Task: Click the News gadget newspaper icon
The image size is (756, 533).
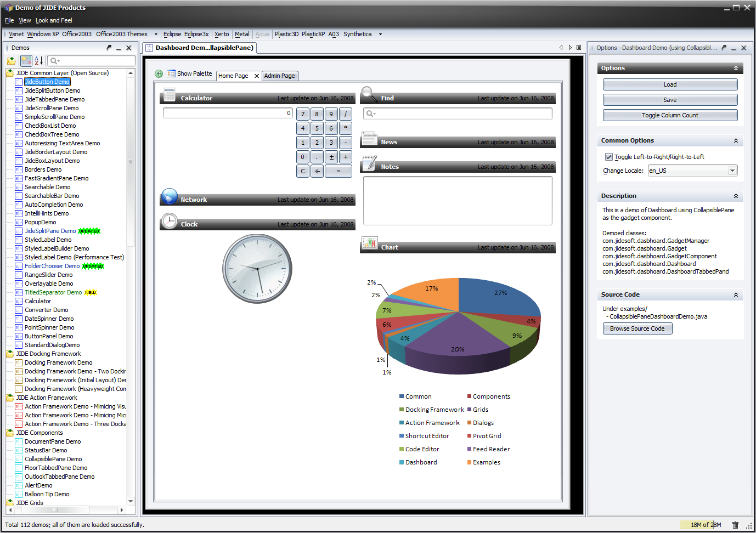Action: pyautogui.click(x=369, y=138)
